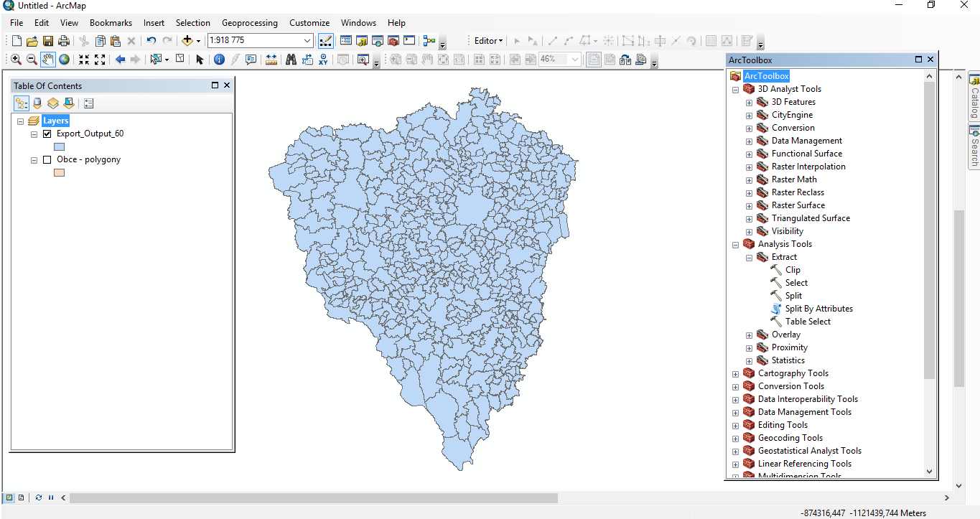Toggle the Editor Toolbar button
Screen dimensions: 980x519
(325, 41)
